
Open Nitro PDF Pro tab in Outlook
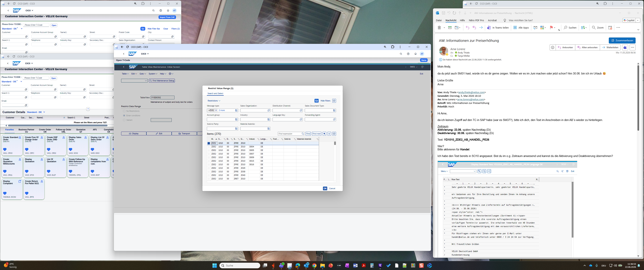click(x=476, y=20)
